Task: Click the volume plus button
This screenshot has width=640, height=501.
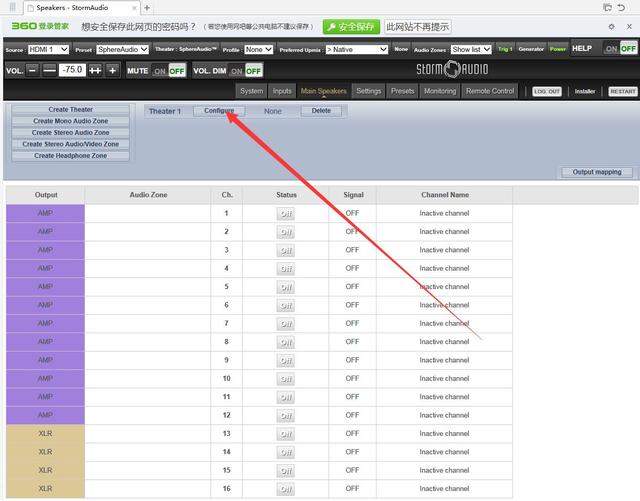Action: pos(112,70)
